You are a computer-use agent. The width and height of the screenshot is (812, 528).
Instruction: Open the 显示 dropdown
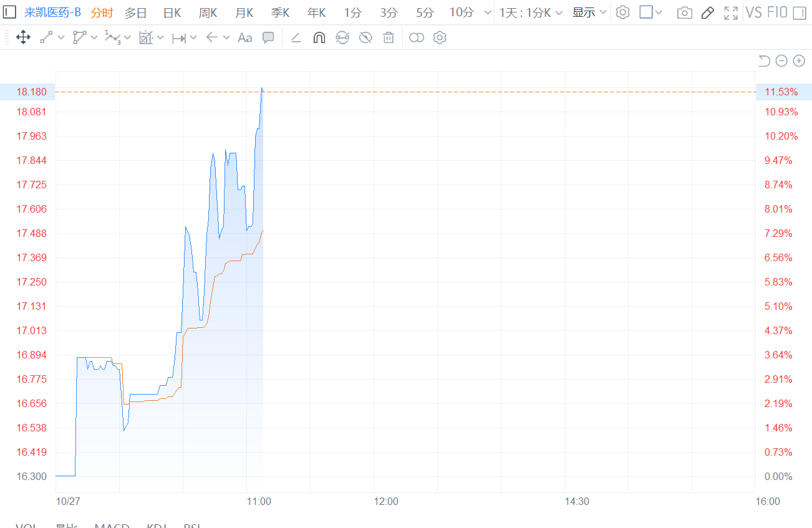[589, 12]
